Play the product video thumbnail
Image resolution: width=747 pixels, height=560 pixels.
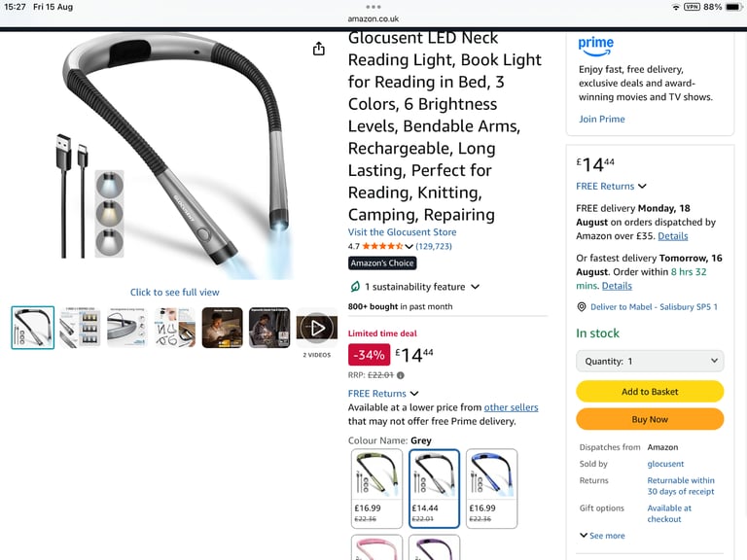tap(317, 328)
